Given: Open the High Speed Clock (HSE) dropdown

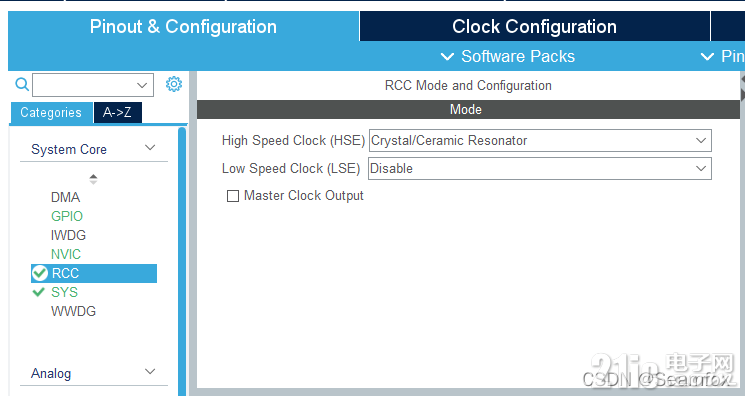Looking at the screenshot, I should pos(540,141).
